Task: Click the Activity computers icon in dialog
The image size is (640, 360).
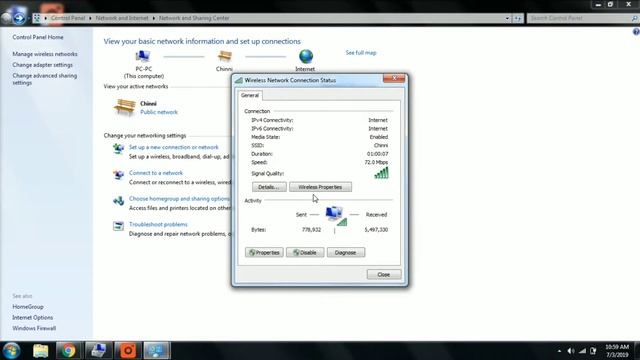Action: (x=336, y=215)
